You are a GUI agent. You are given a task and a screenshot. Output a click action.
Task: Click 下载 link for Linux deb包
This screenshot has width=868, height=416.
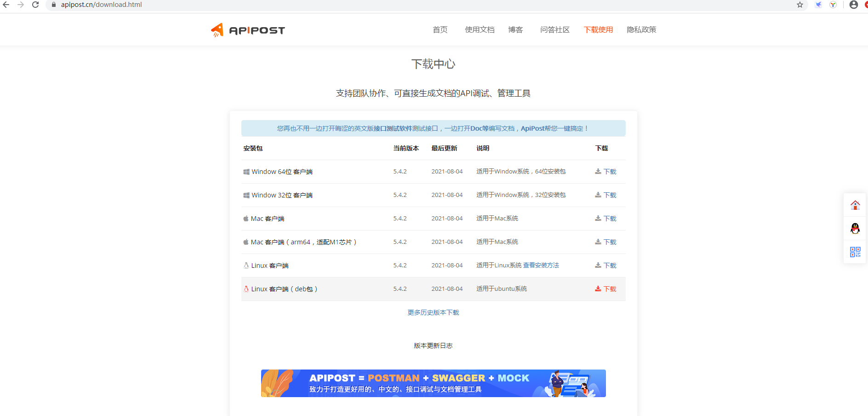coord(610,289)
